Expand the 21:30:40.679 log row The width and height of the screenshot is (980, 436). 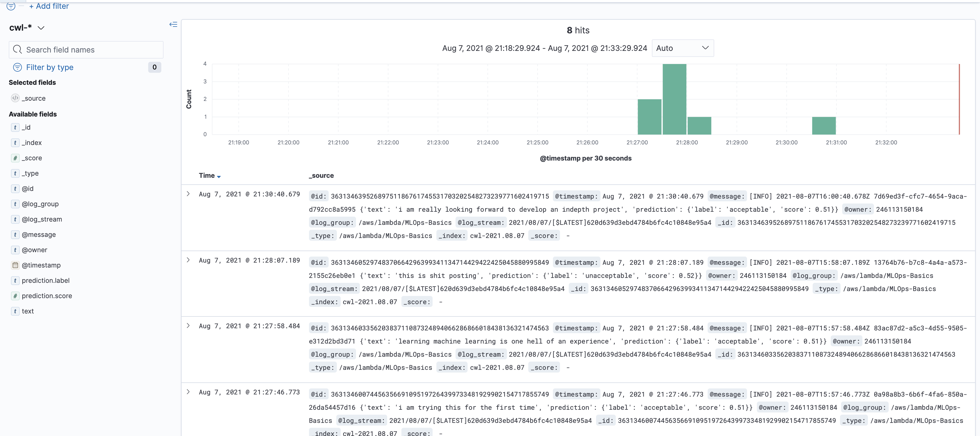coord(188,194)
